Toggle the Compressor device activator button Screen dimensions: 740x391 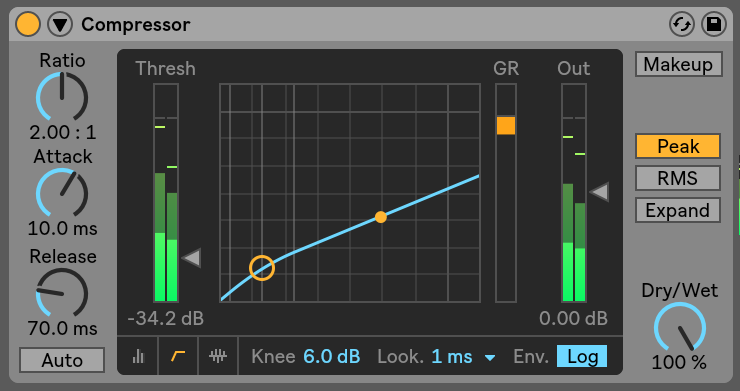(x=27, y=24)
